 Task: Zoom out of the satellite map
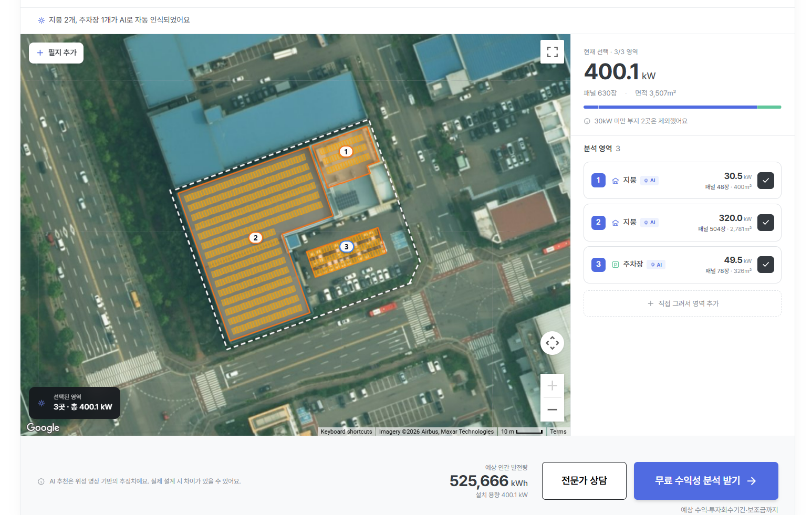(552, 409)
